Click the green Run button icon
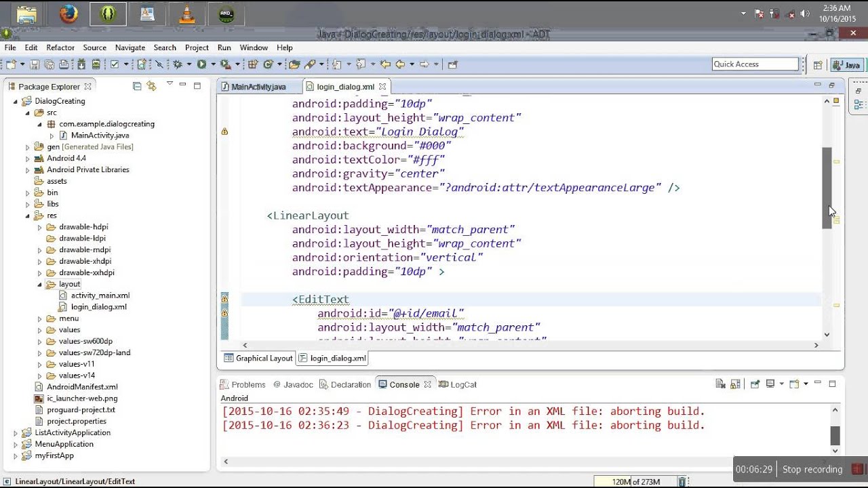The height and width of the screenshot is (488, 868). click(201, 64)
